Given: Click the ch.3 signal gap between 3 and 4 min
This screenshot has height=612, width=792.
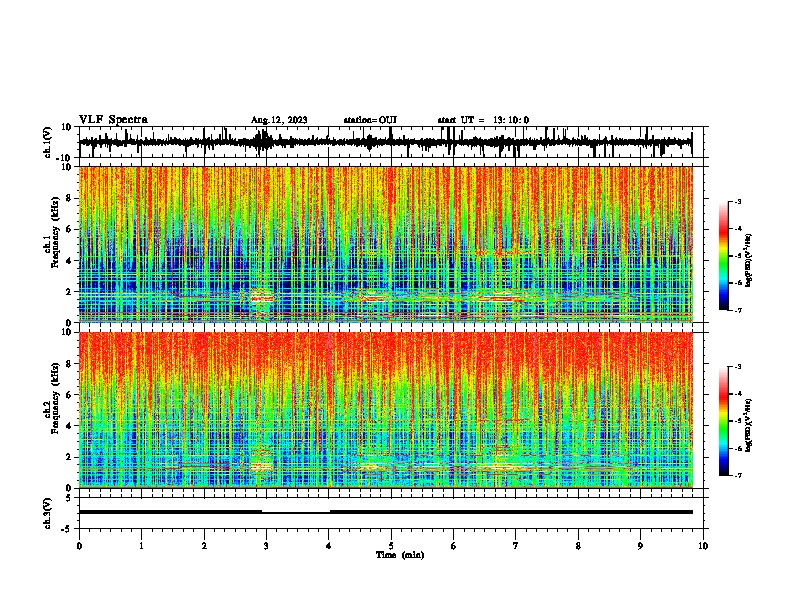Looking at the screenshot, I should point(296,513).
